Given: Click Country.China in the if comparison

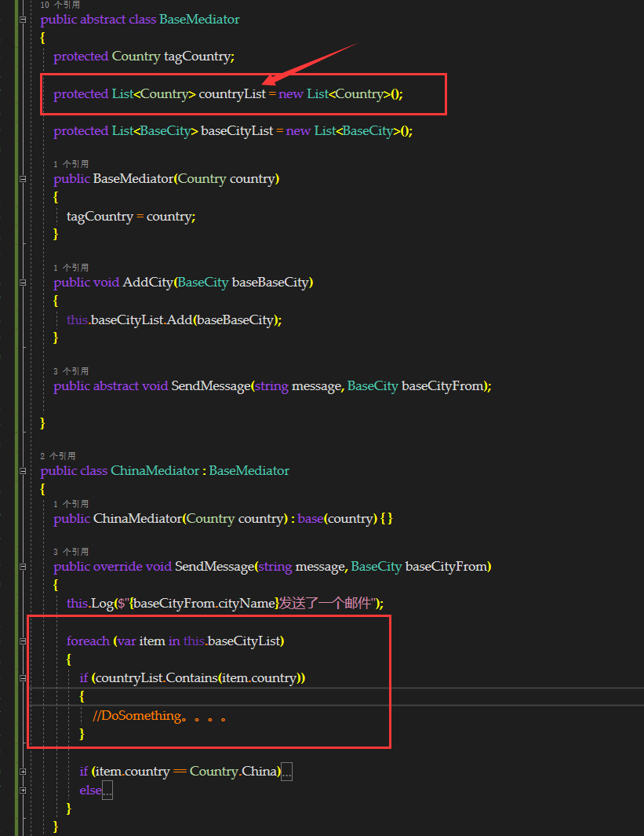Looking at the screenshot, I should pyautogui.click(x=234, y=772).
